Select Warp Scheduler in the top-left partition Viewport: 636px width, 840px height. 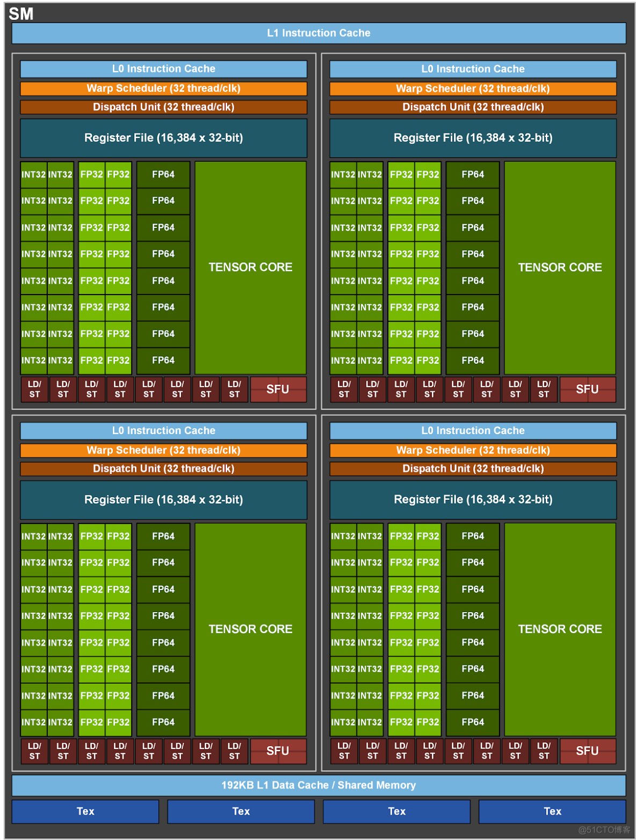pos(164,89)
